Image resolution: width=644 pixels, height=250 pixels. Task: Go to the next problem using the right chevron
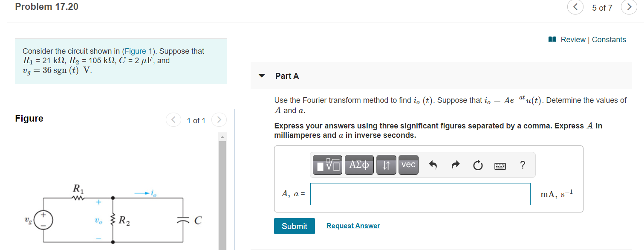coord(629,7)
